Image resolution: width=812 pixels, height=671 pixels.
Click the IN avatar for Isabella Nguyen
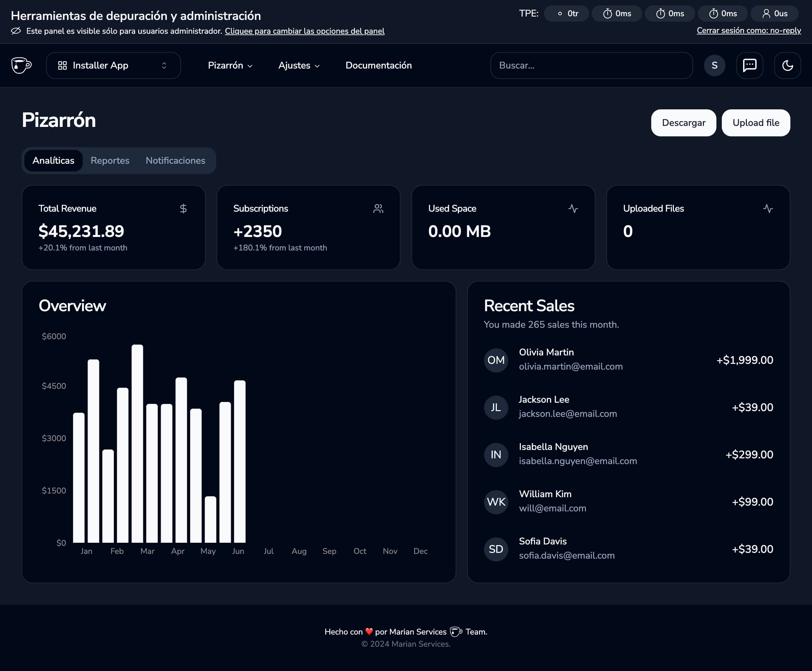pyautogui.click(x=496, y=455)
